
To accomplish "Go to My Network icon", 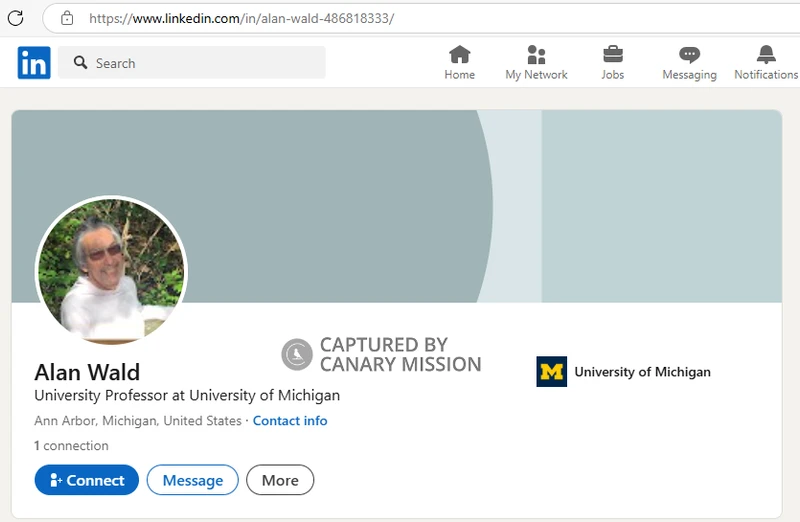I will 536,54.
